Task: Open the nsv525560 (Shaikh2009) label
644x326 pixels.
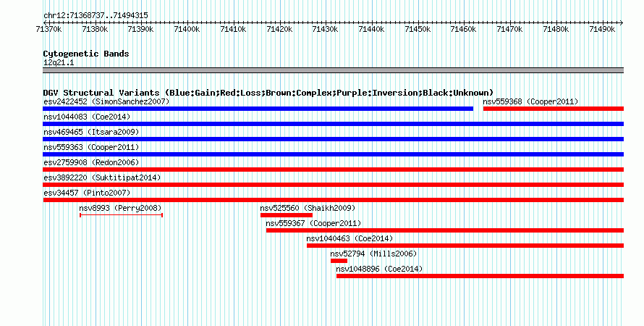Action: click(x=308, y=208)
